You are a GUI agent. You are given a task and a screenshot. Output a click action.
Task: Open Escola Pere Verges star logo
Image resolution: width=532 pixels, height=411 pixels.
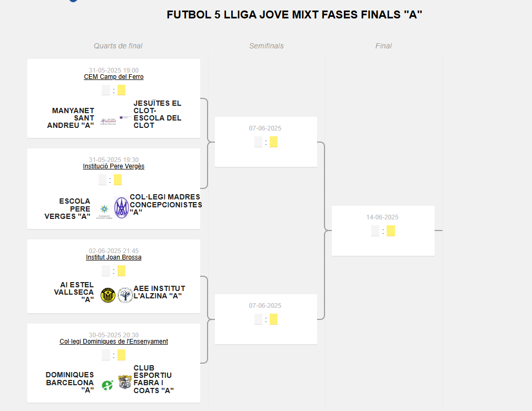coord(104,211)
